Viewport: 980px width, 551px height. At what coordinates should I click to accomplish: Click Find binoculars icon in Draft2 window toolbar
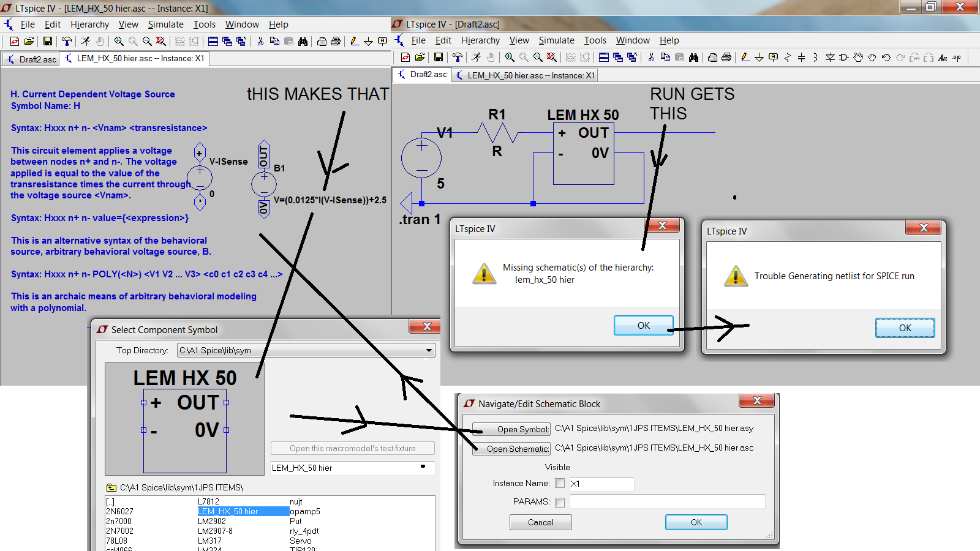point(693,57)
